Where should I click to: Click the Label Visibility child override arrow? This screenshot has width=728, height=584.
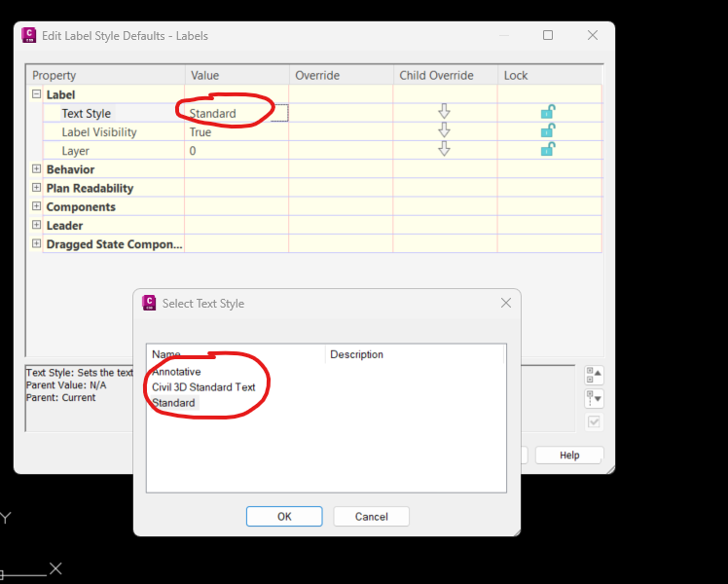click(x=445, y=130)
